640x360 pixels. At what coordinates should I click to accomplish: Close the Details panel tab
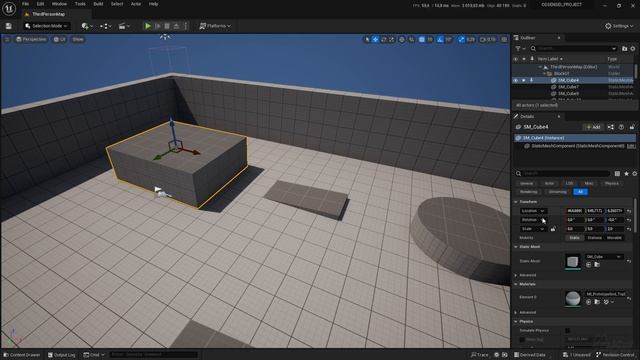559,116
